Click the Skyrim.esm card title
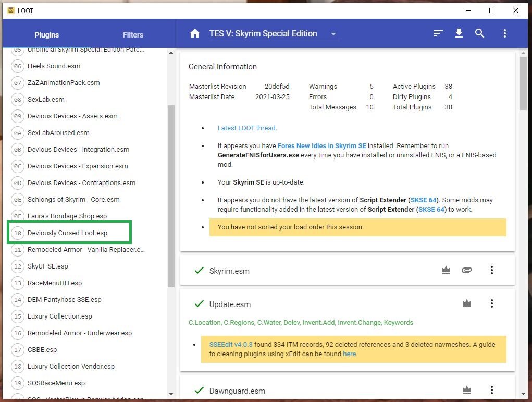 coord(229,271)
